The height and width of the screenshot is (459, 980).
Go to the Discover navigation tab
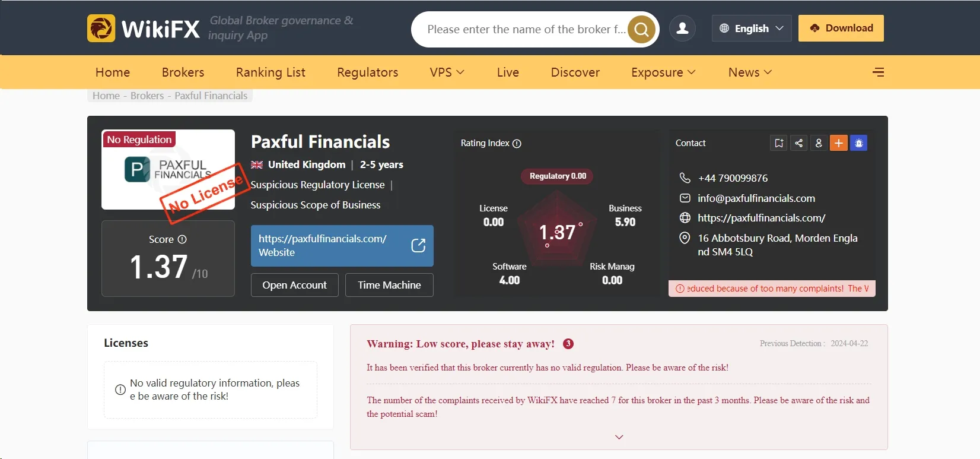[575, 72]
